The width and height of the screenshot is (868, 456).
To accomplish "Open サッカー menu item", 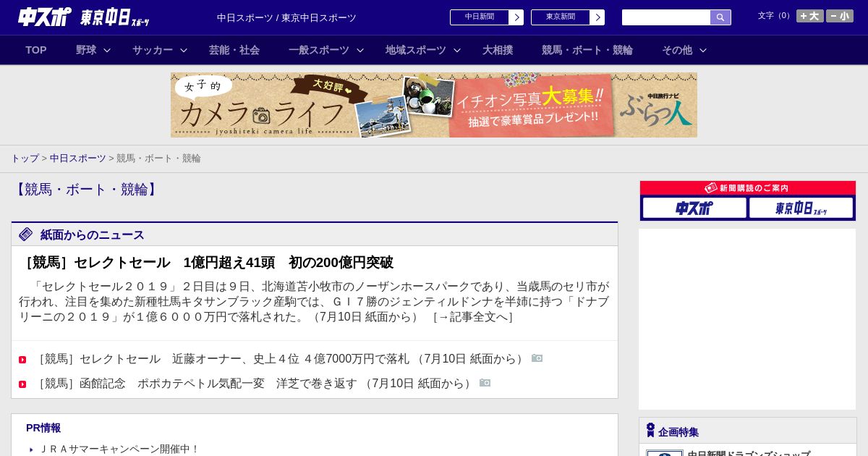I will (x=153, y=50).
